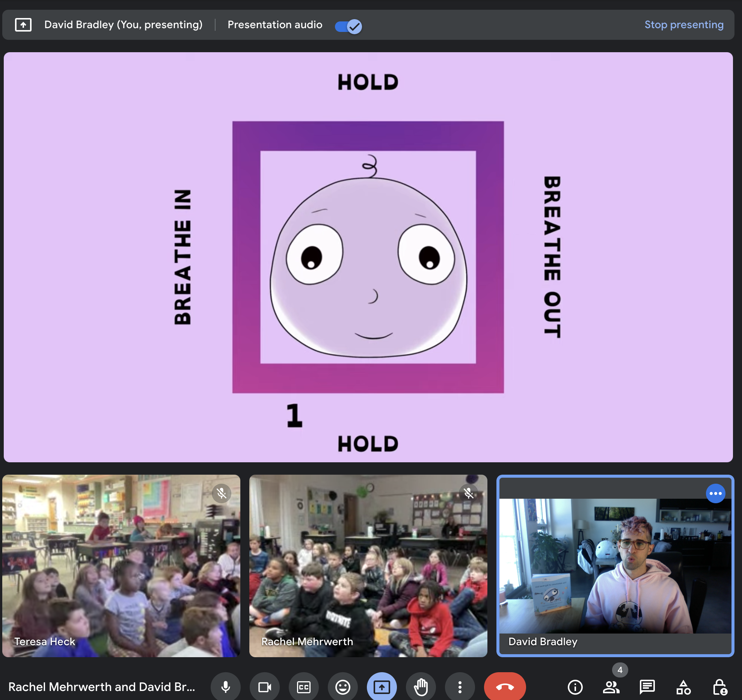Click Stop presenting
The height and width of the screenshot is (700, 742).
pyautogui.click(x=684, y=25)
